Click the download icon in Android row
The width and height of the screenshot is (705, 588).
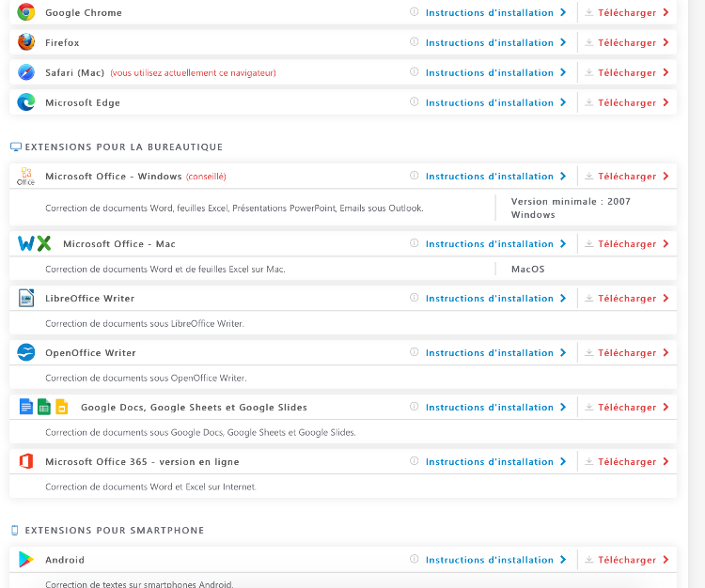(589, 559)
